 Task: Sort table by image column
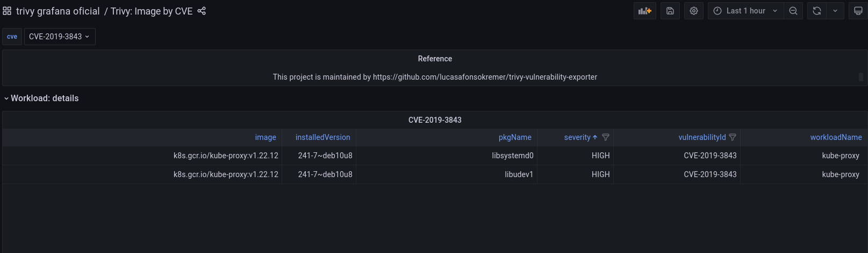coord(266,137)
